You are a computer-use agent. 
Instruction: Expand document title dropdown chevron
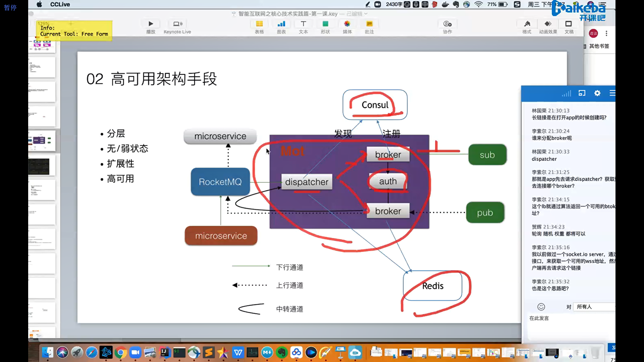pyautogui.click(x=366, y=14)
